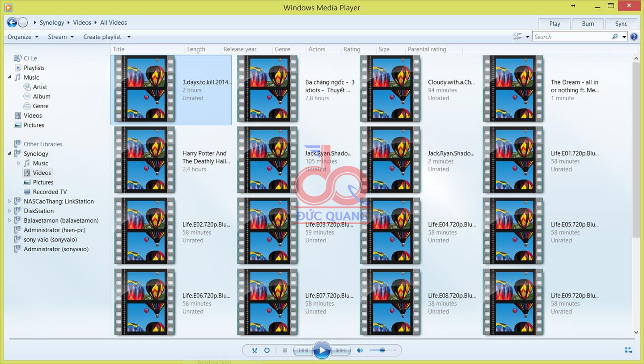This screenshot has height=364, width=644.
Task: Select Artist under Music
Action: [x=40, y=87]
